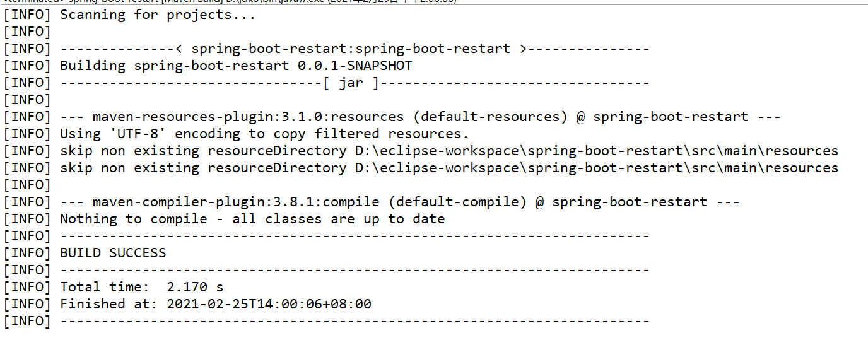Click the second 'skip non existing resourceDirectory' text
This screenshot has width=868, height=340.
(x=203, y=168)
